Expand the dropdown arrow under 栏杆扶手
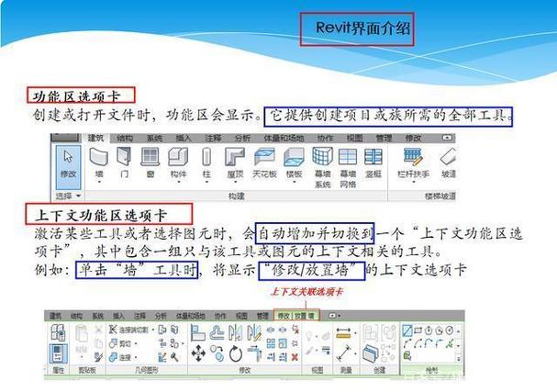 point(413,182)
